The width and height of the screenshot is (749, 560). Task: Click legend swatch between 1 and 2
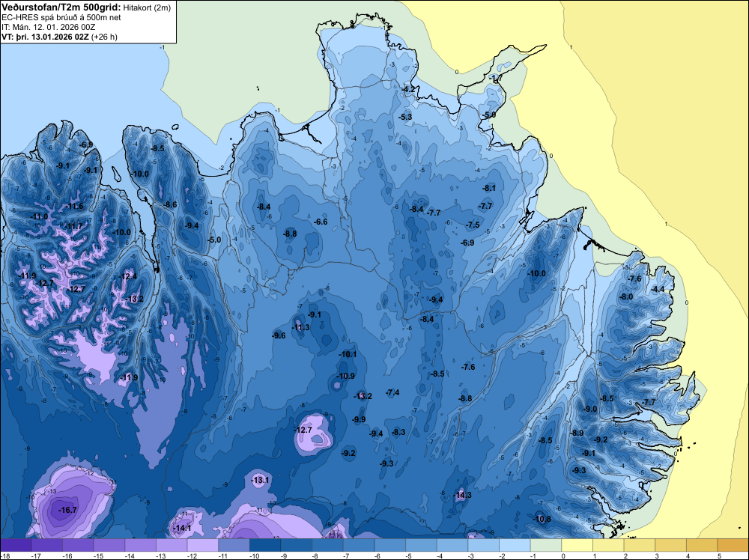point(608,545)
